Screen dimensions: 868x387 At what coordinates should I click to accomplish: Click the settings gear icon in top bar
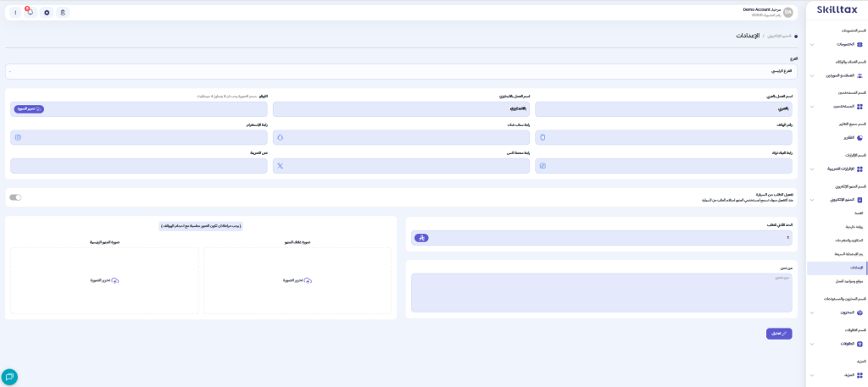click(47, 13)
